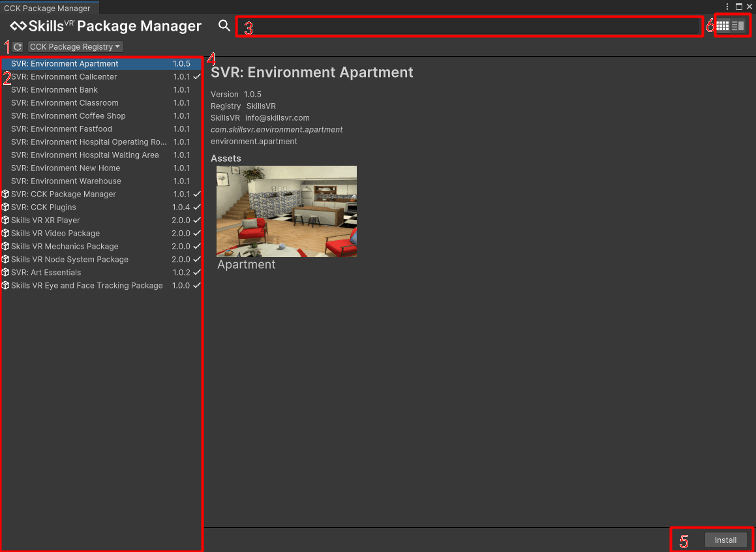Open the window three-dot options menu
Viewport: 756px width, 552px height.
pos(727,7)
